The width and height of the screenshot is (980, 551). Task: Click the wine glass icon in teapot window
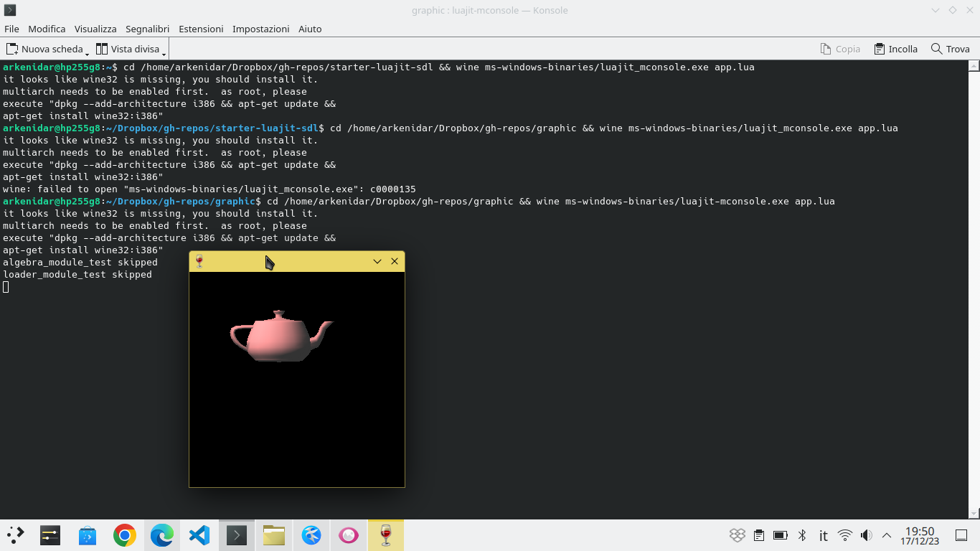(199, 261)
